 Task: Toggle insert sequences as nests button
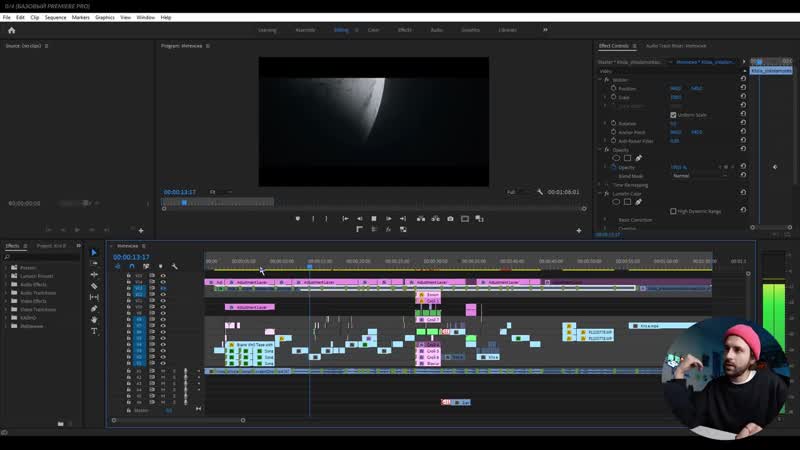click(x=117, y=266)
